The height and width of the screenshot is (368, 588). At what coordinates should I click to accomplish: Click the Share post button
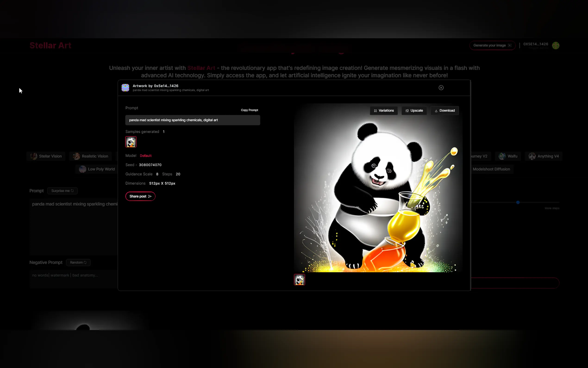(x=140, y=196)
